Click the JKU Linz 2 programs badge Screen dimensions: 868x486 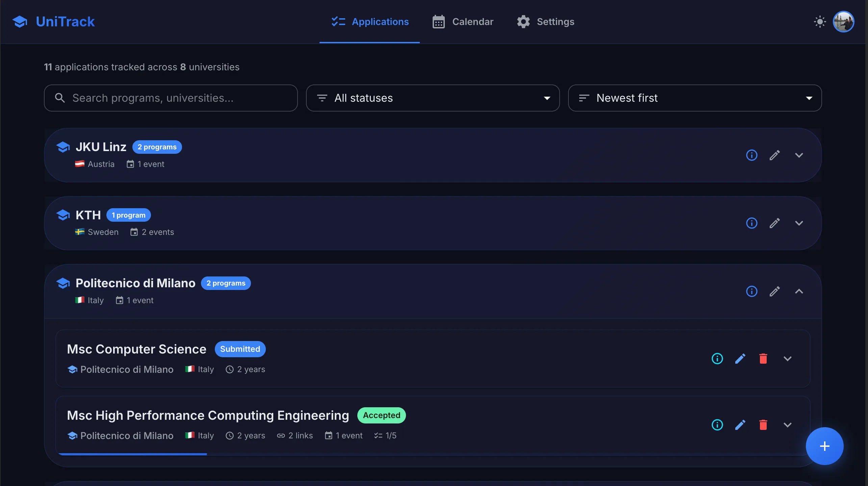[x=157, y=147]
